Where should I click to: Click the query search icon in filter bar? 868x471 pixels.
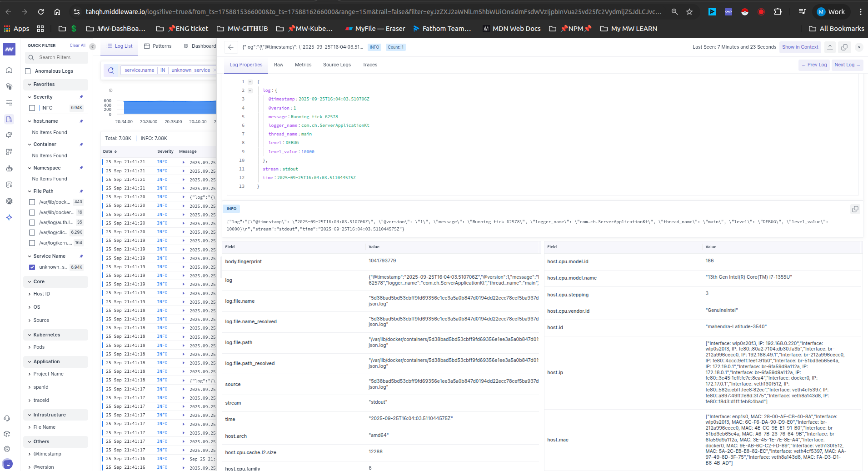click(111, 70)
